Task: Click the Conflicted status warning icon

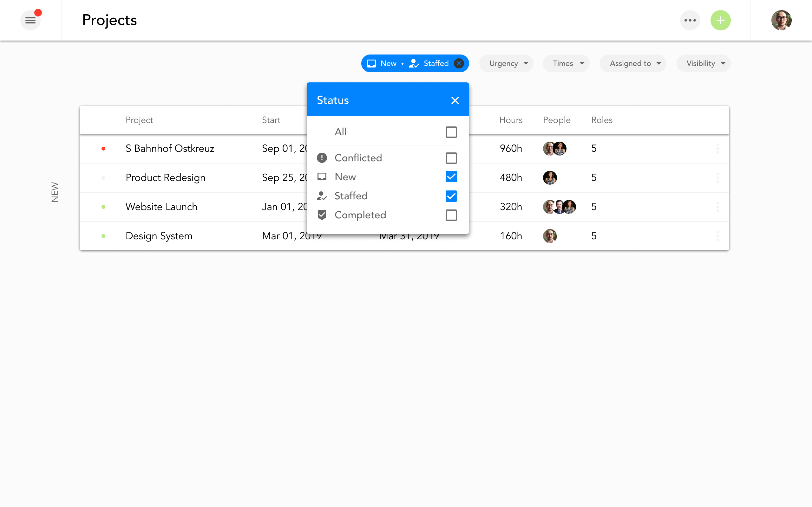Action: tap(322, 158)
